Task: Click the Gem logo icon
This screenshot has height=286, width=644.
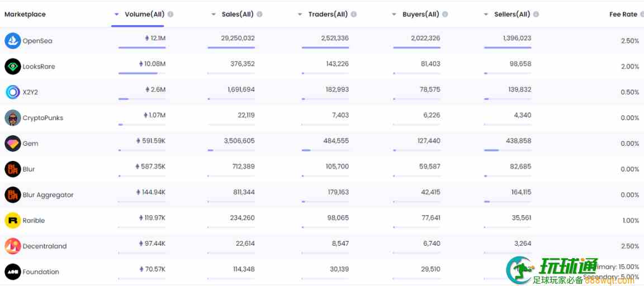Action: (x=13, y=144)
